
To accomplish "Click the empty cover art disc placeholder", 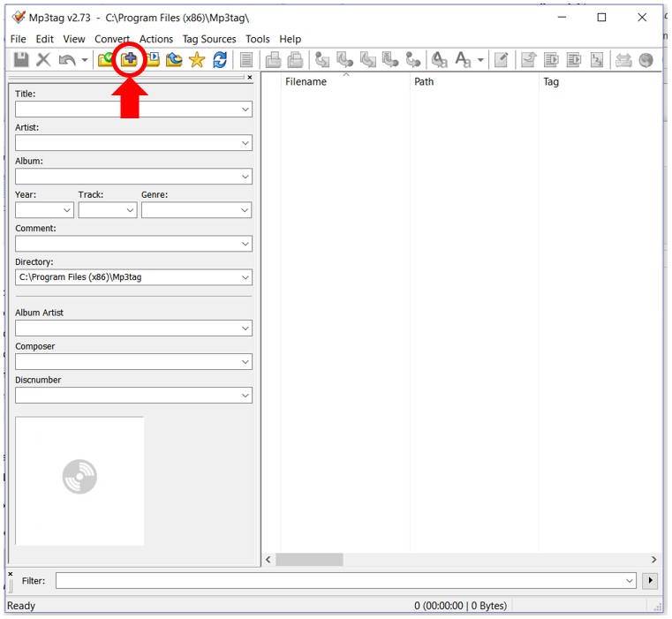I will tap(79, 480).
